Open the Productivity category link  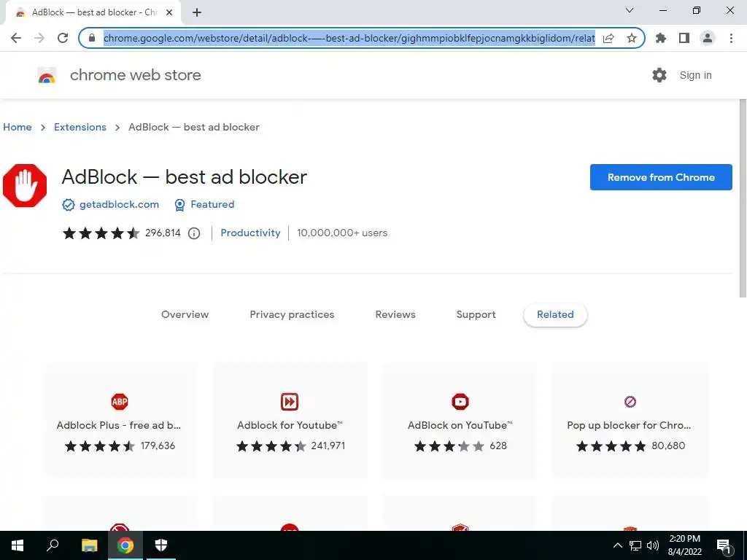coord(251,233)
